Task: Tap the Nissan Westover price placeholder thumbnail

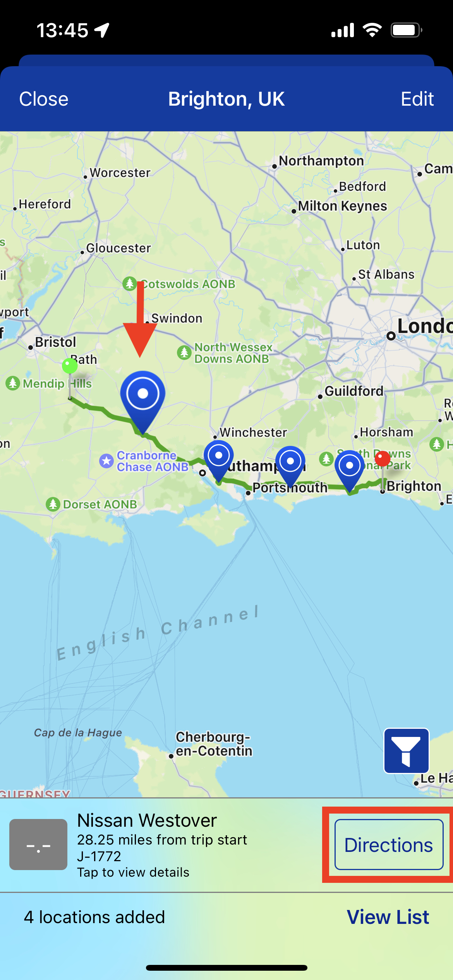Action: click(38, 845)
